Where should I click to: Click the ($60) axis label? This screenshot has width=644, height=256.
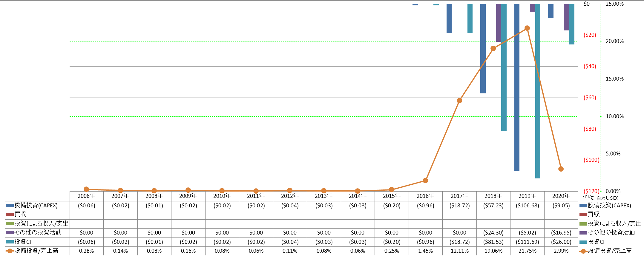pyautogui.click(x=590, y=98)
